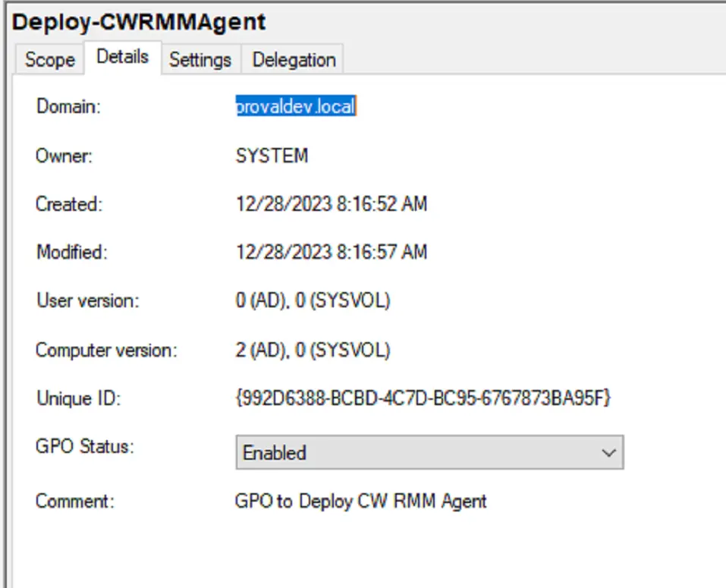Click the GPO Status label

coord(85,446)
